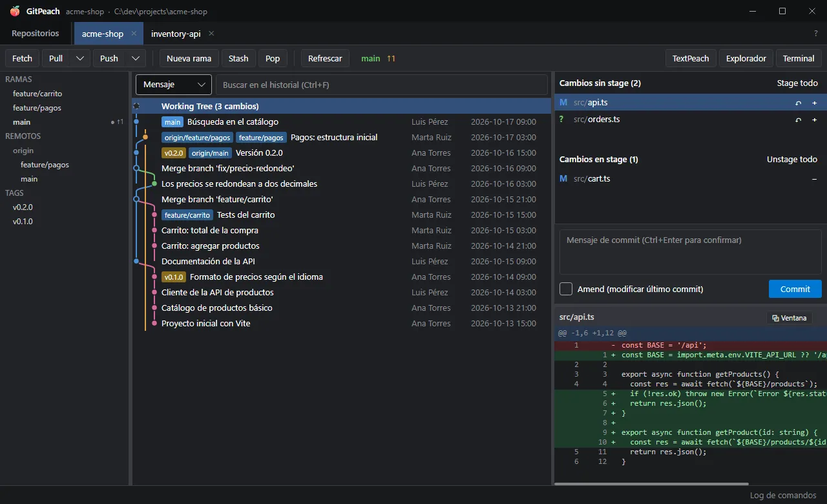This screenshot has height=504, width=827.
Task: Open the help question-mark icon
Action: pyautogui.click(x=815, y=34)
